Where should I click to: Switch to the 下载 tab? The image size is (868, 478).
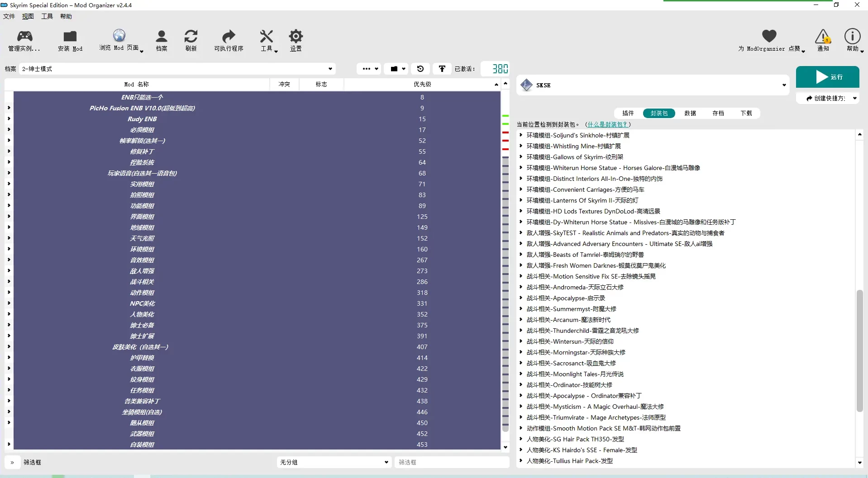(x=746, y=113)
